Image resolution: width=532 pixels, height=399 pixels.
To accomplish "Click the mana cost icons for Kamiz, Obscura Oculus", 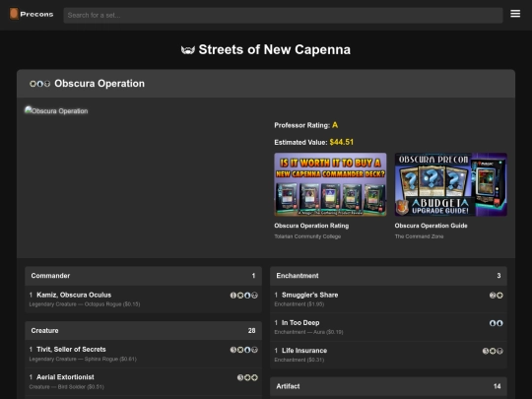I will click(243, 296).
